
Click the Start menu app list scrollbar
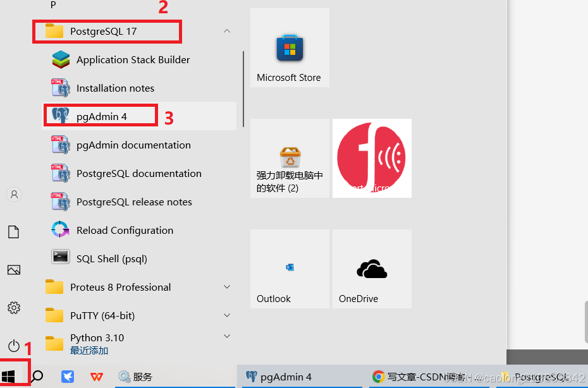coord(244,89)
